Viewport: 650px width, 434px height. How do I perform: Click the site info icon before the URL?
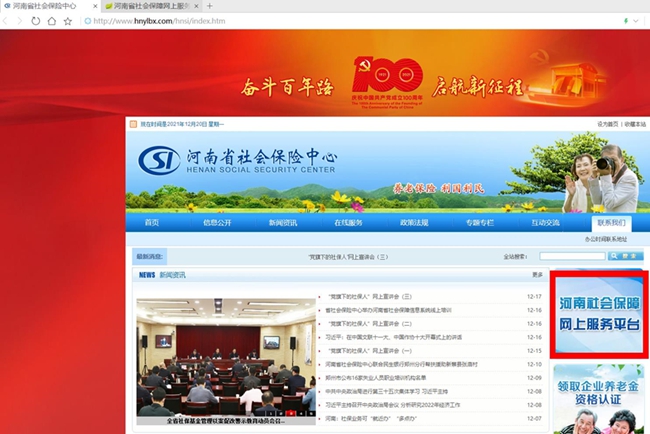click(87, 21)
